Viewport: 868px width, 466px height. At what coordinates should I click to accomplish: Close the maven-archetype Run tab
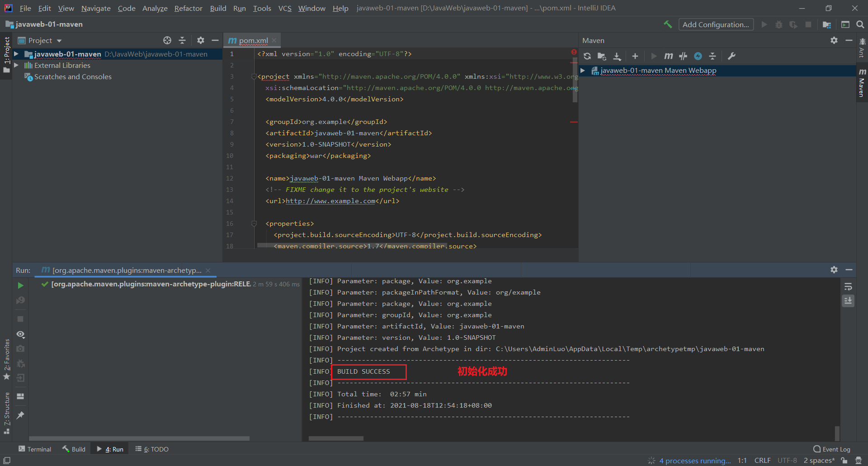click(x=208, y=271)
